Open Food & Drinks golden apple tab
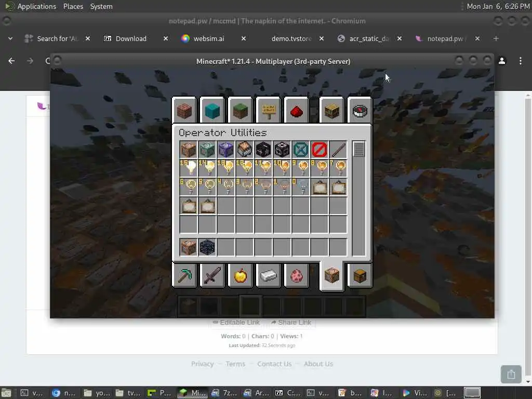 [241, 275]
